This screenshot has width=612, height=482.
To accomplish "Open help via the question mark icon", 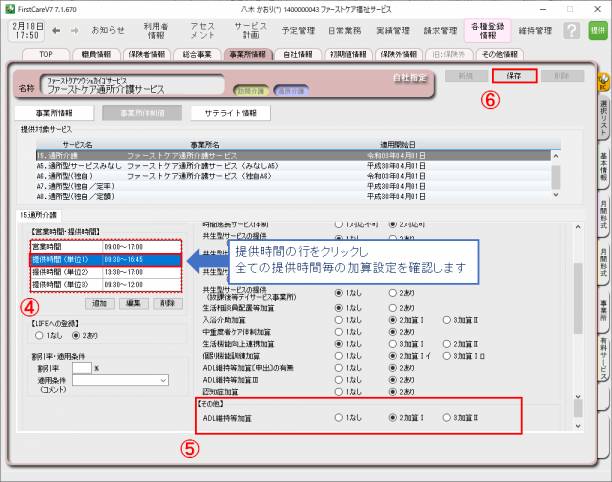I will tap(571, 31).
